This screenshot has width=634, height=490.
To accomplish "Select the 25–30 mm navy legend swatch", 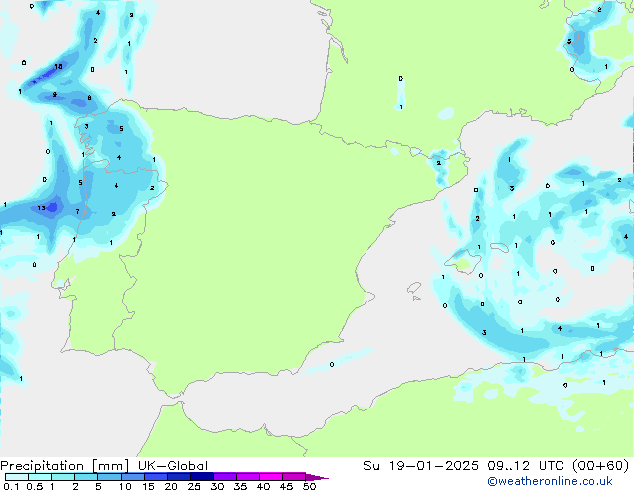I will [x=201, y=477].
